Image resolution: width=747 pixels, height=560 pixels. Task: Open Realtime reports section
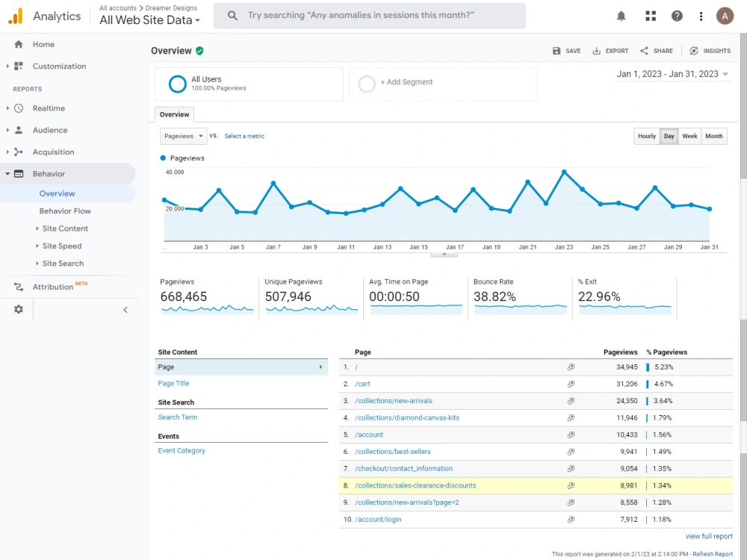[x=49, y=108]
